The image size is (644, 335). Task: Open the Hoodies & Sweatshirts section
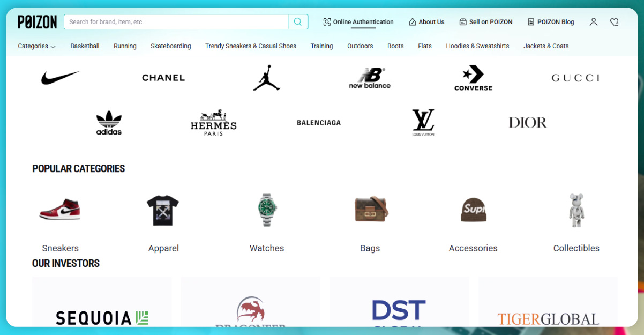[x=477, y=46]
